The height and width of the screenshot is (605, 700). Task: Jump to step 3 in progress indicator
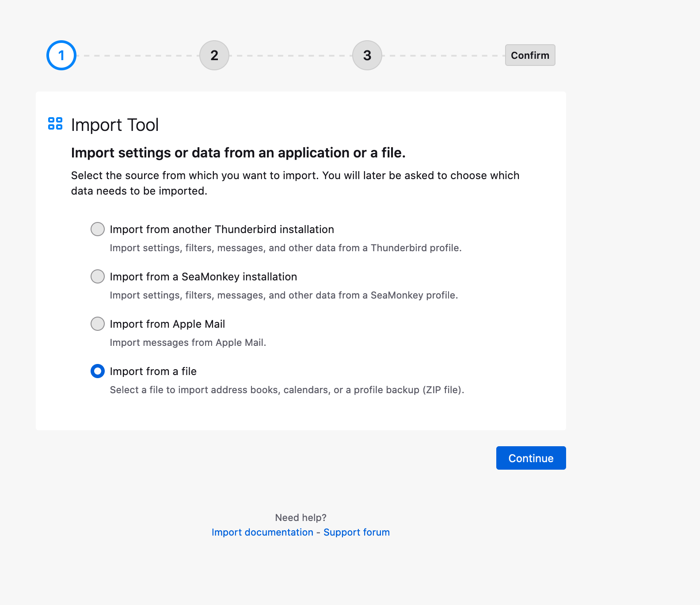pos(367,55)
